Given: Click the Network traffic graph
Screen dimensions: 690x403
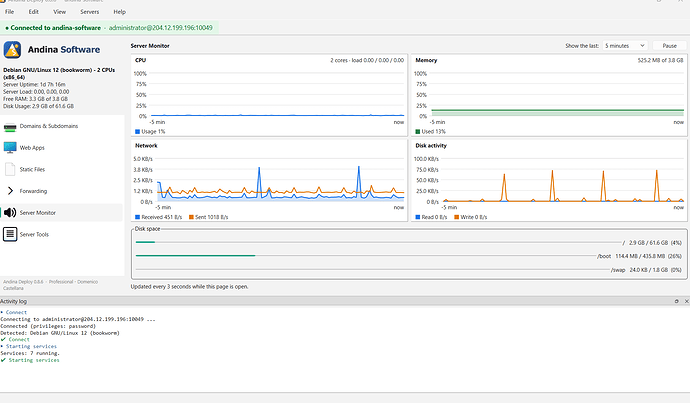Looking at the screenshot, I should coord(279,180).
